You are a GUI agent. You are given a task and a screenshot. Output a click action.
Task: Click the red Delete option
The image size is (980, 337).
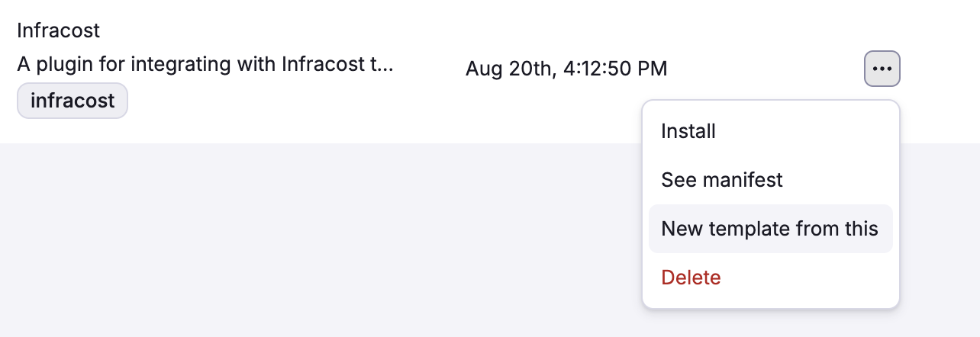coord(691,278)
